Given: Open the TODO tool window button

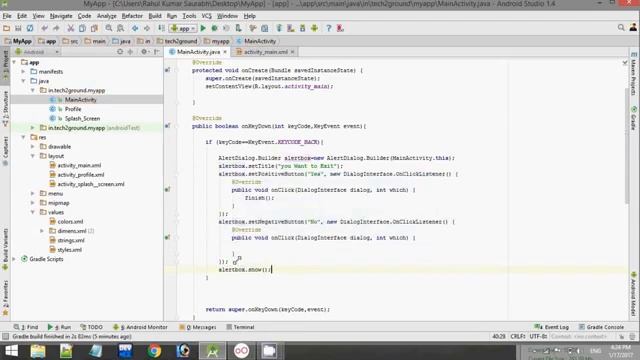Looking at the screenshot, I should pos(91,327).
